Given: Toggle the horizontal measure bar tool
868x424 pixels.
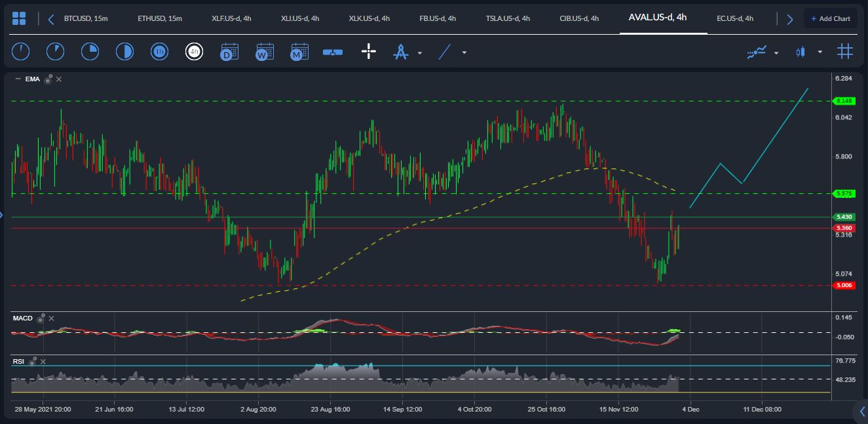Looking at the screenshot, I should tap(333, 52).
